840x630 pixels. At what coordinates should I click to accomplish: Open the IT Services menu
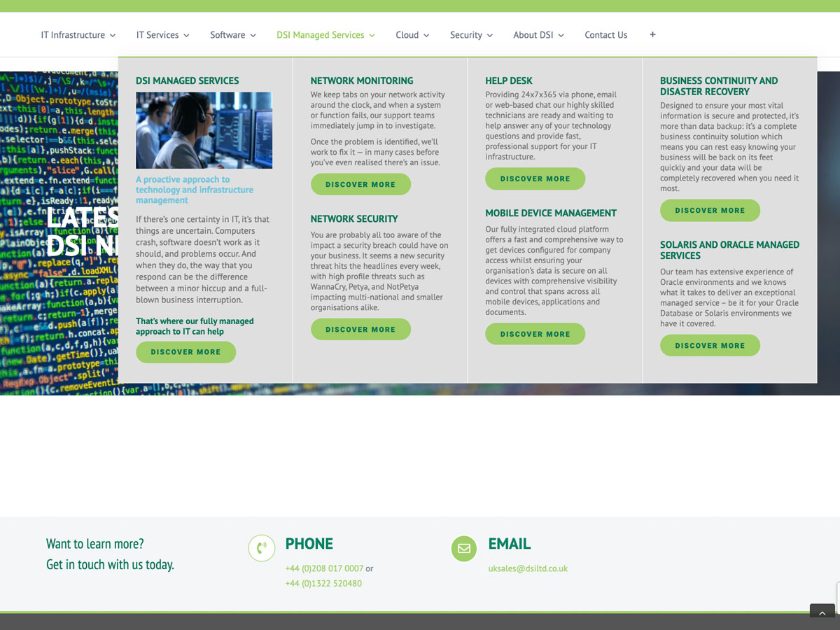(157, 35)
